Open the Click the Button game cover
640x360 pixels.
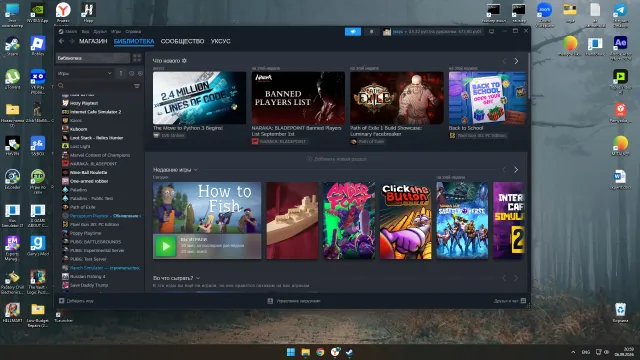click(405, 220)
